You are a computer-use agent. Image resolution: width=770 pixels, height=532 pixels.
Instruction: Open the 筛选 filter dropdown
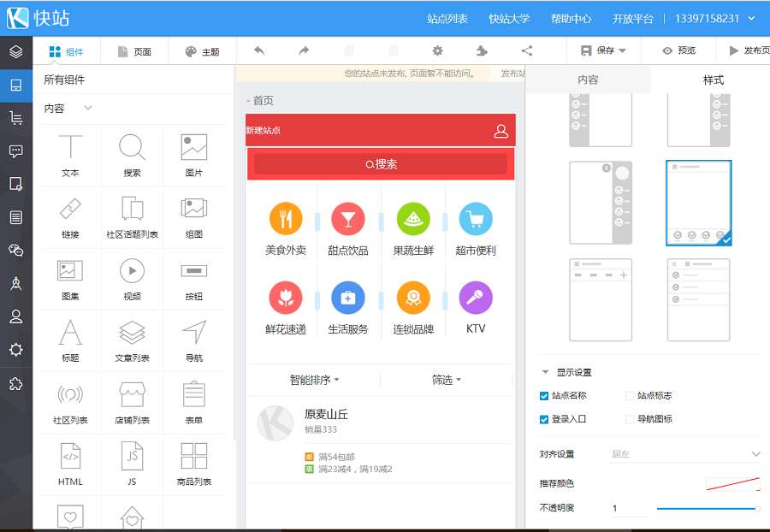tap(447, 380)
